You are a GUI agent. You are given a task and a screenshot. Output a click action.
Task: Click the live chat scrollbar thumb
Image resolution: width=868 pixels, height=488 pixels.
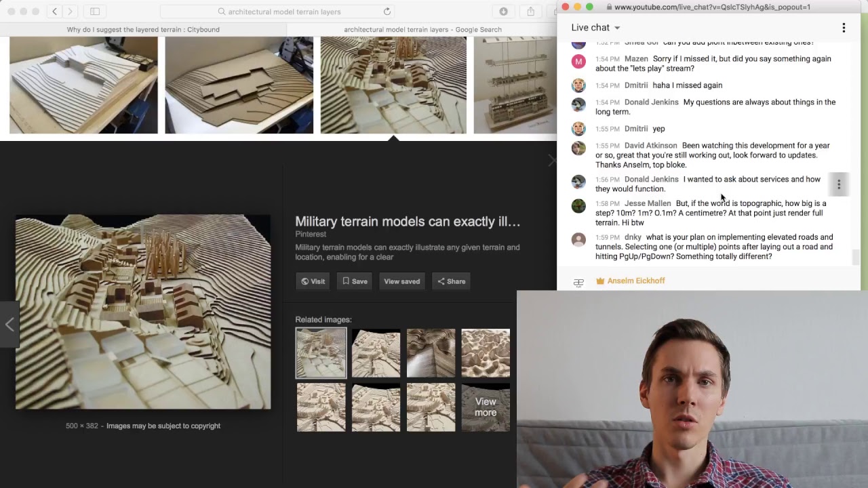point(856,258)
